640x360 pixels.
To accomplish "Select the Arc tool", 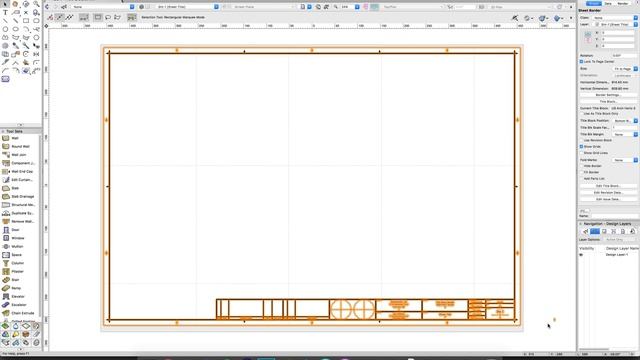I will pyautogui.click(x=26, y=29).
